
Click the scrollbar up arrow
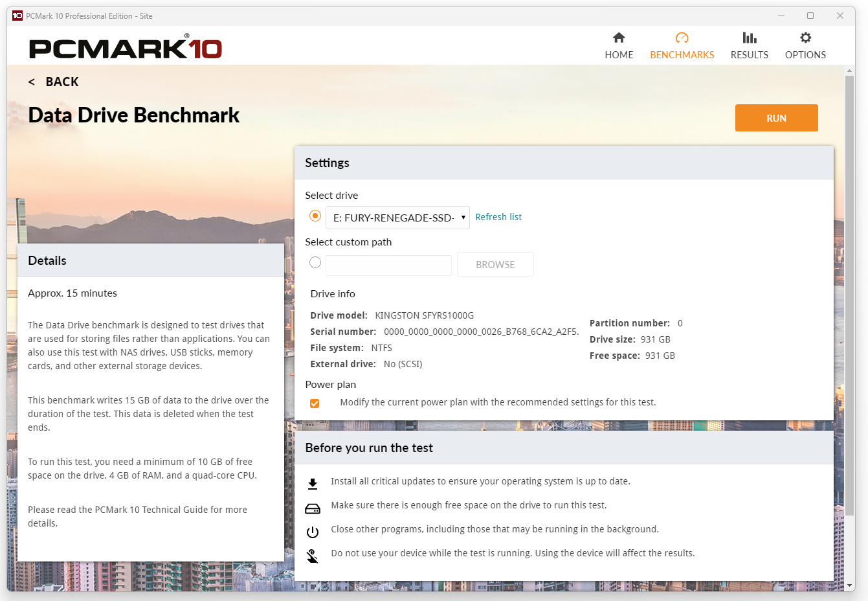tap(850, 70)
